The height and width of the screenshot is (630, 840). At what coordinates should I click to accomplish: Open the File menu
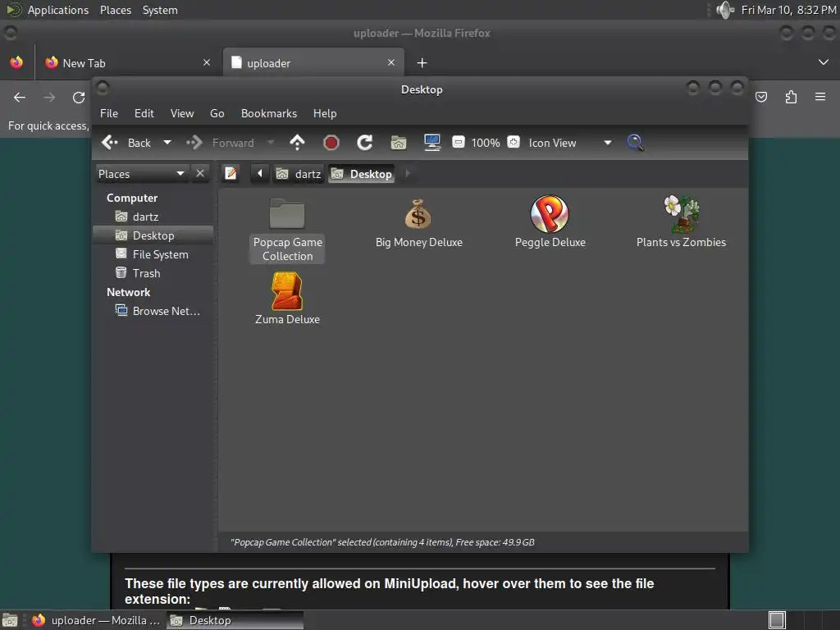109,113
